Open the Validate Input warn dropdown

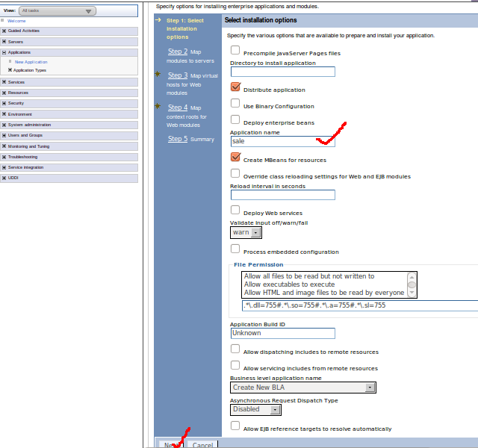pyautogui.click(x=246, y=232)
